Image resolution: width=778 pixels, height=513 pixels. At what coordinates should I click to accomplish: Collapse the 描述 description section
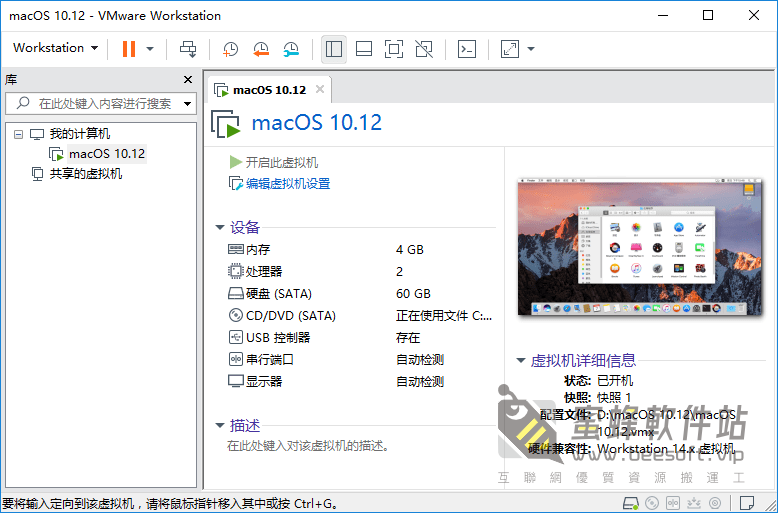tap(220, 425)
